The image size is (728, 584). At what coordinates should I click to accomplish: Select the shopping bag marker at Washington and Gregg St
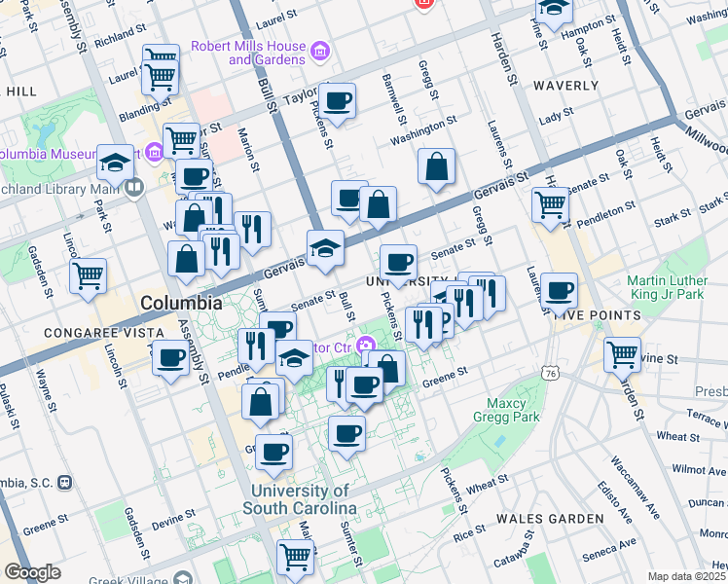pos(436,167)
